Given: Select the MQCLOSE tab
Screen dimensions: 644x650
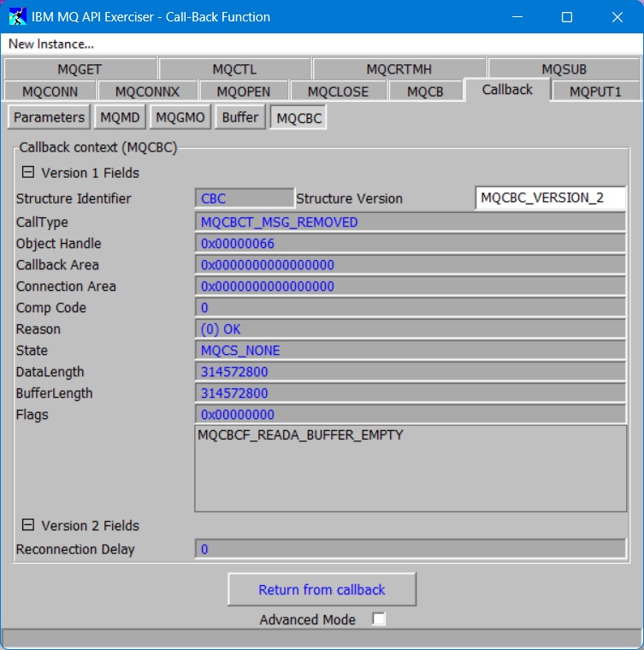Looking at the screenshot, I should [x=338, y=92].
